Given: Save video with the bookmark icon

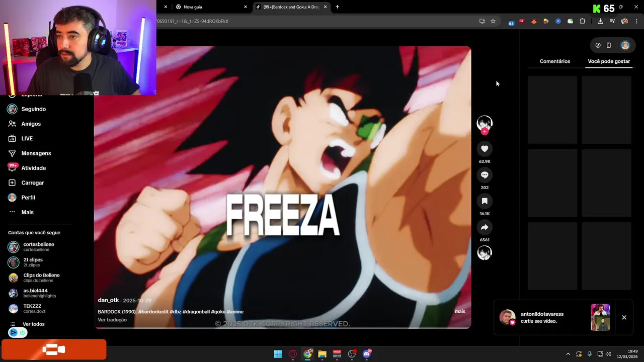Looking at the screenshot, I should click(x=485, y=201).
